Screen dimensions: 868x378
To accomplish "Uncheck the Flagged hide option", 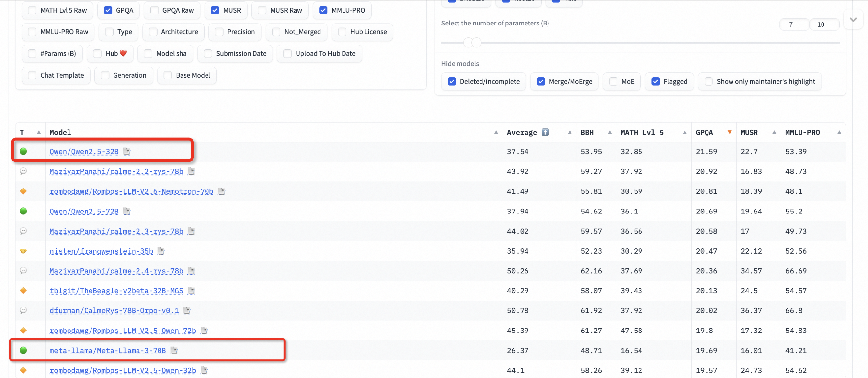I will click(x=656, y=82).
